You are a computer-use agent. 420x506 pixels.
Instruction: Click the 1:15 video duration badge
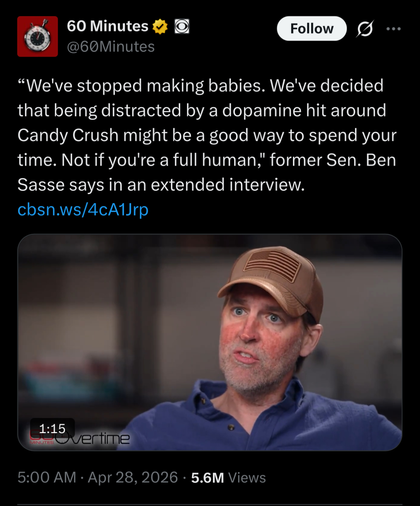pos(52,428)
